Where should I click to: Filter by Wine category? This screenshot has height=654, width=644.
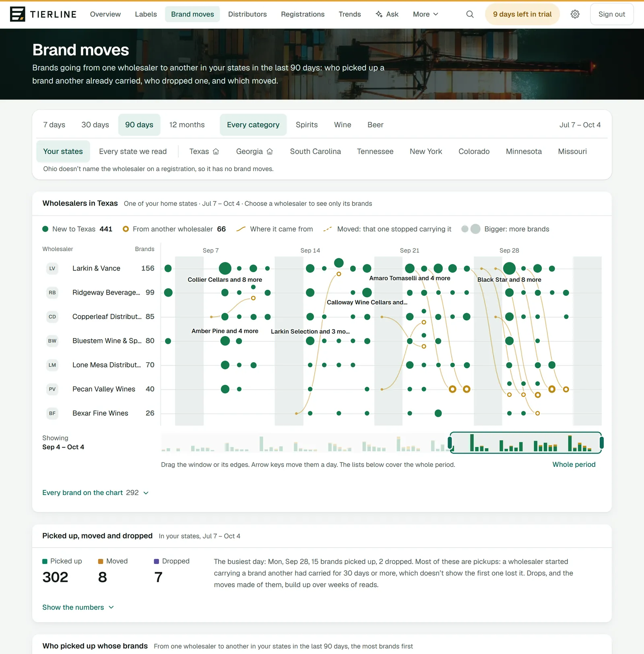343,125
